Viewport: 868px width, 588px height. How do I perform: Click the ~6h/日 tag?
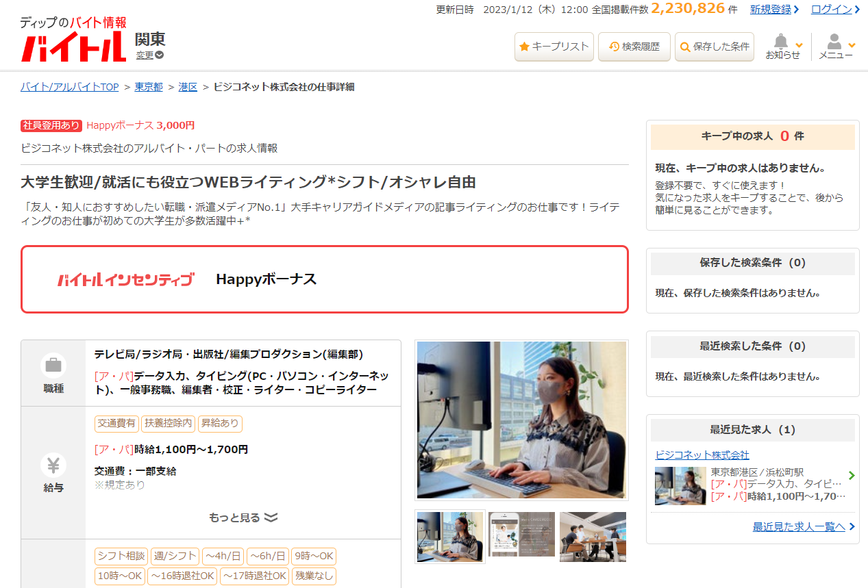(x=267, y=557)
